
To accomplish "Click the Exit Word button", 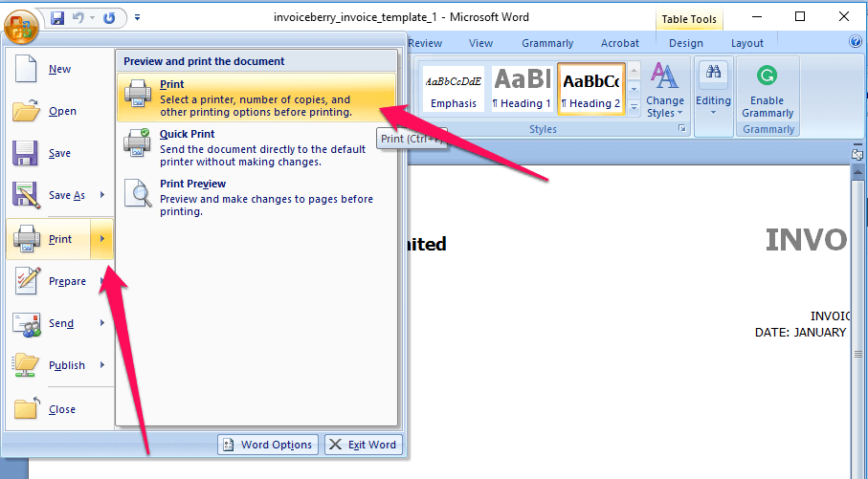I will tap(363, 445).
